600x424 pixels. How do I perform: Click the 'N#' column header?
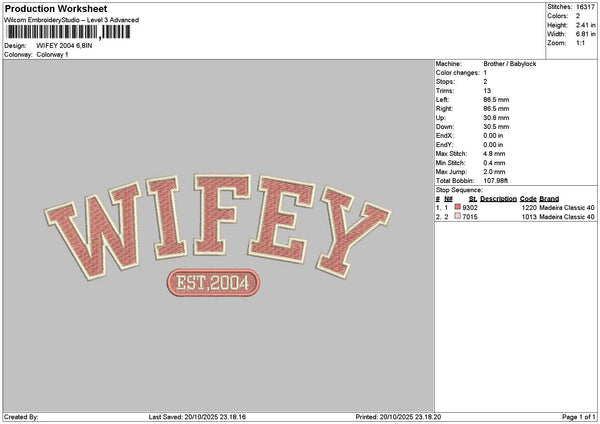tap(448, 199)
